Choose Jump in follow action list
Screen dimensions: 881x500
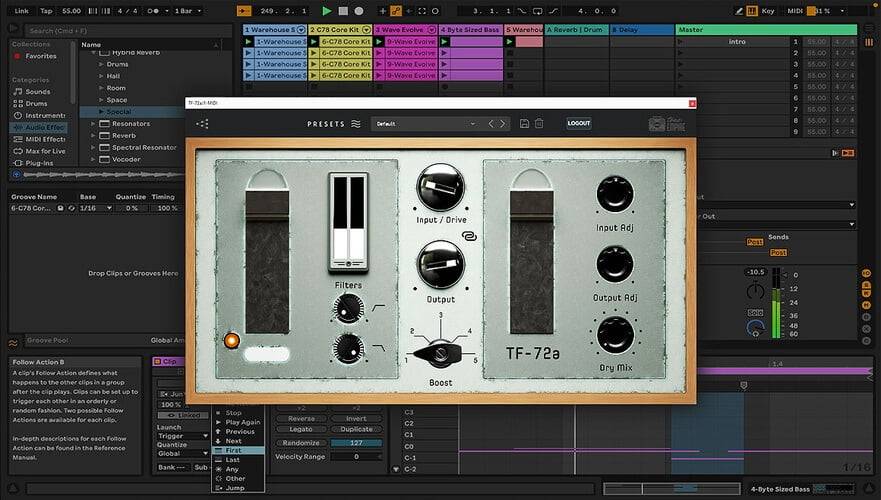point(238,488)
